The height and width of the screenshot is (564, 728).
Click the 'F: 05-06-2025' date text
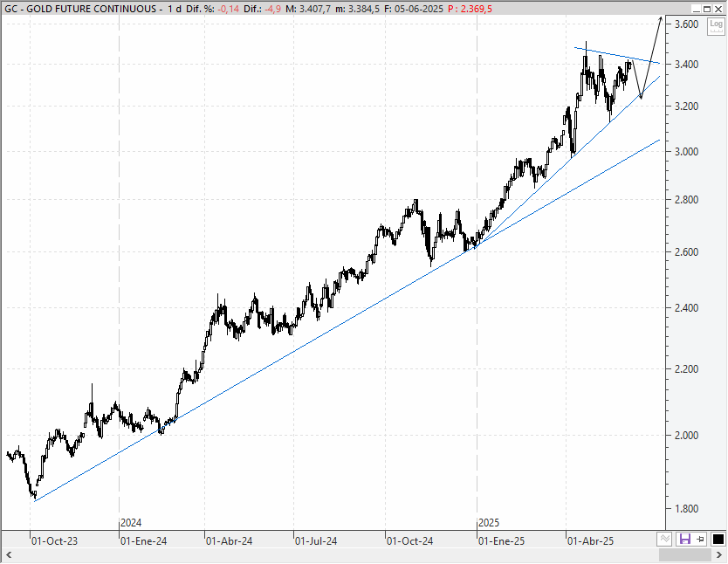pyautogui.click(x=414, y=9)
